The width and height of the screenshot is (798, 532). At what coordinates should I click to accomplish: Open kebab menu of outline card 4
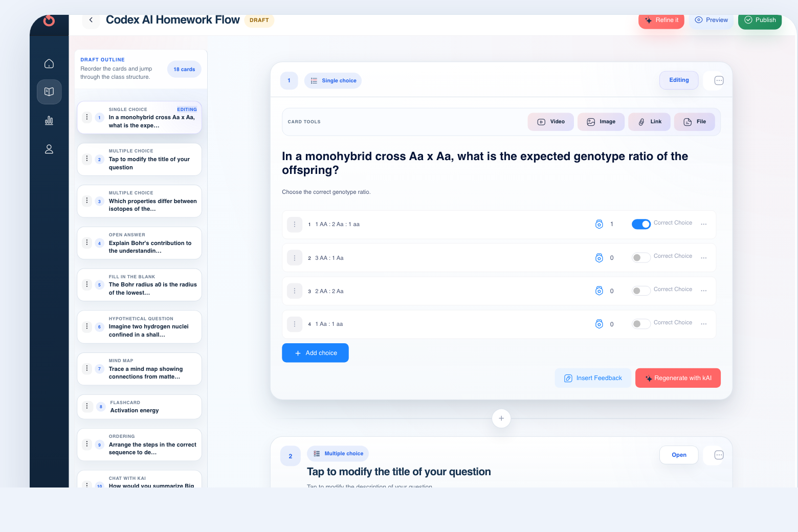[87, 242]
